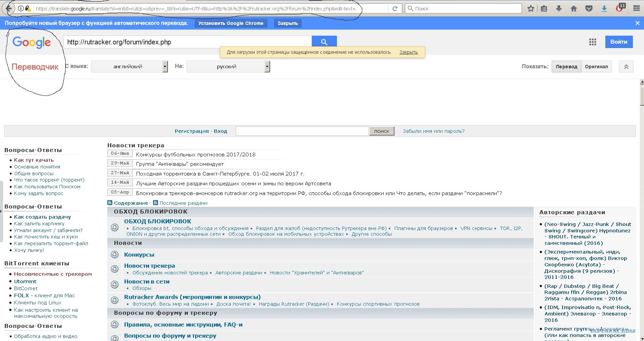Open Rutracker Awards (мероприятия и конкурсы) link
Viewport: 644px width, 341px height.
pos(192,297)
